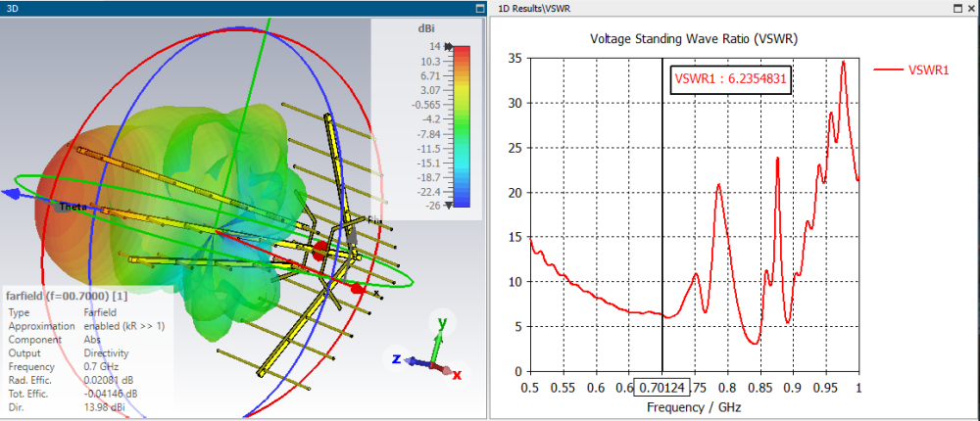Click the farfield (f=00.7000) [1] info header
This screenshot has width=980, height=421.
click(x=66, y=295)
